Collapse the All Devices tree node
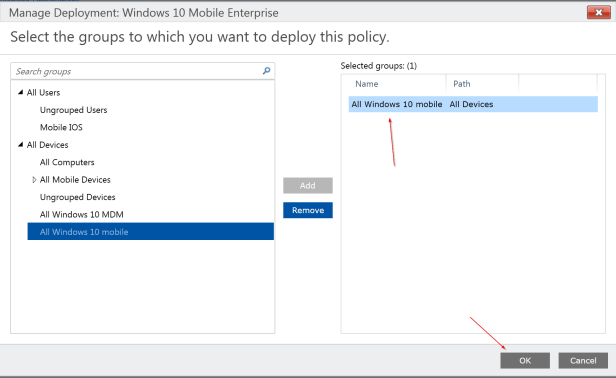 [x=20, y=145]
